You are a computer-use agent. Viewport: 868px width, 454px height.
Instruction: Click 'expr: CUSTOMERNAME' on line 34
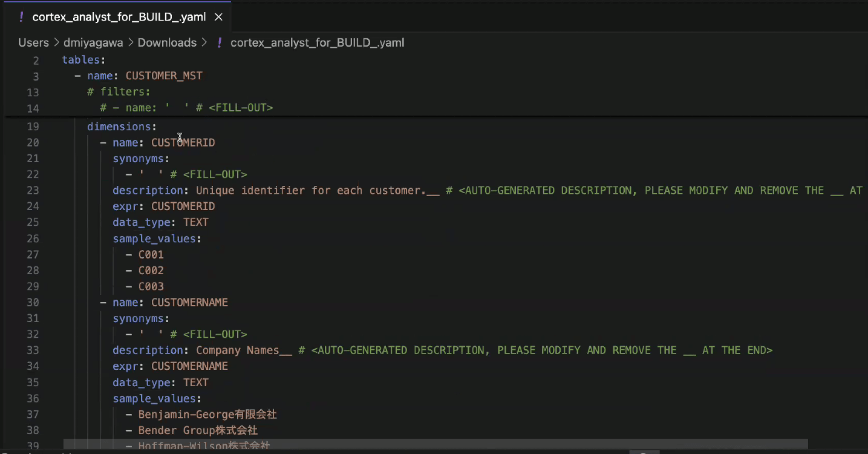click(x=171, y=366)
